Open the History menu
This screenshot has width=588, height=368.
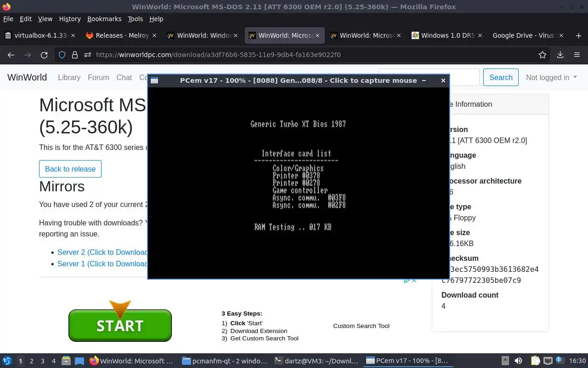pos(70,19)
